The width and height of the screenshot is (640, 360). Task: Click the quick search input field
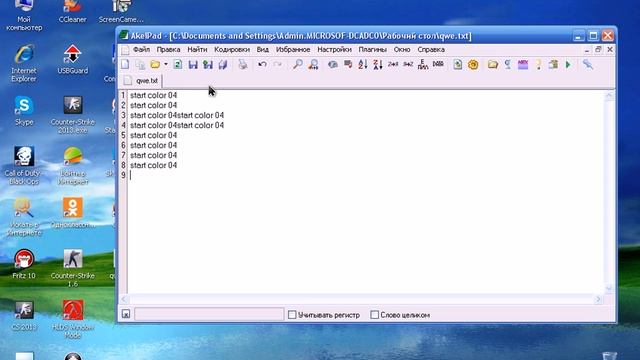click(x=209, y=314)
